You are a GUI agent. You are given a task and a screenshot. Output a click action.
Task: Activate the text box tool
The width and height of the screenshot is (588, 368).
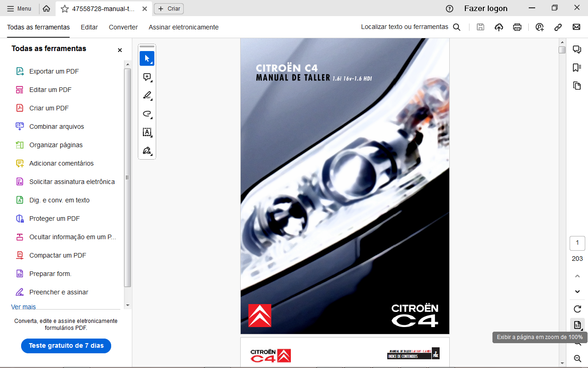click(x=147, y=132)
